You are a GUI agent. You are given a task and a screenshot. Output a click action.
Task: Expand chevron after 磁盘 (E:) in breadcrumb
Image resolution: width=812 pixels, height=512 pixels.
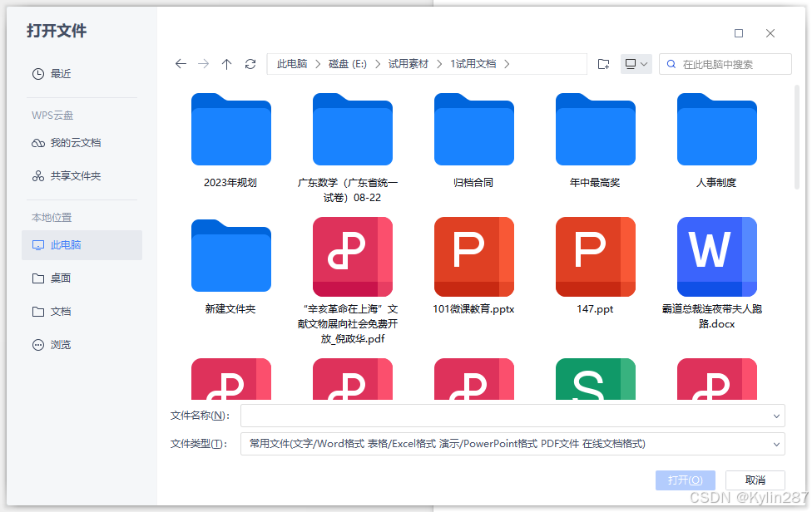point(378,64)
